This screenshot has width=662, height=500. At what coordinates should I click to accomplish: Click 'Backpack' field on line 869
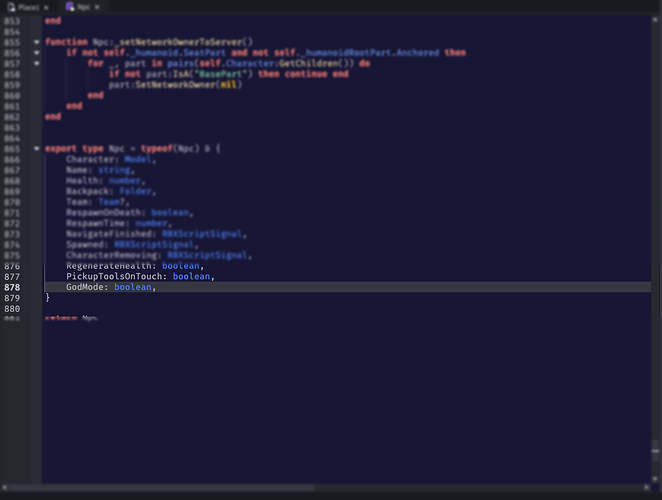coord(87,191)
